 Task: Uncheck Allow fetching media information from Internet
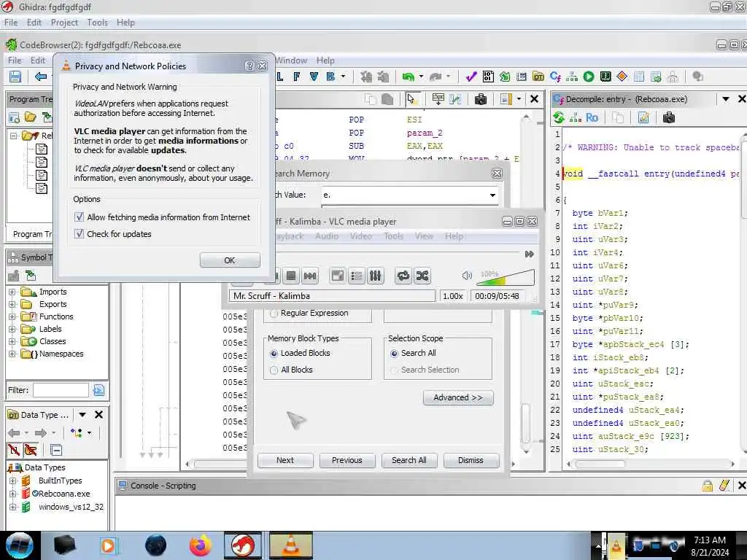pyautogui.click(x=79, y=217)
